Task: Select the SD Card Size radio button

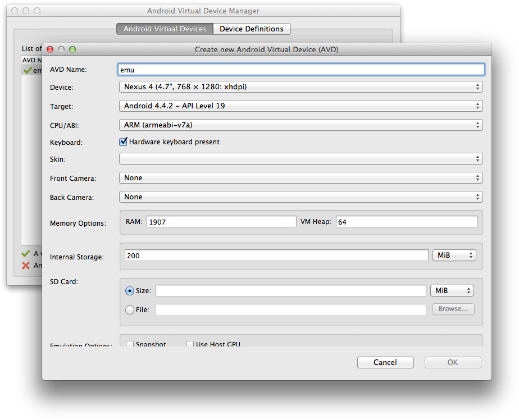Action: (x=130, y=291)
